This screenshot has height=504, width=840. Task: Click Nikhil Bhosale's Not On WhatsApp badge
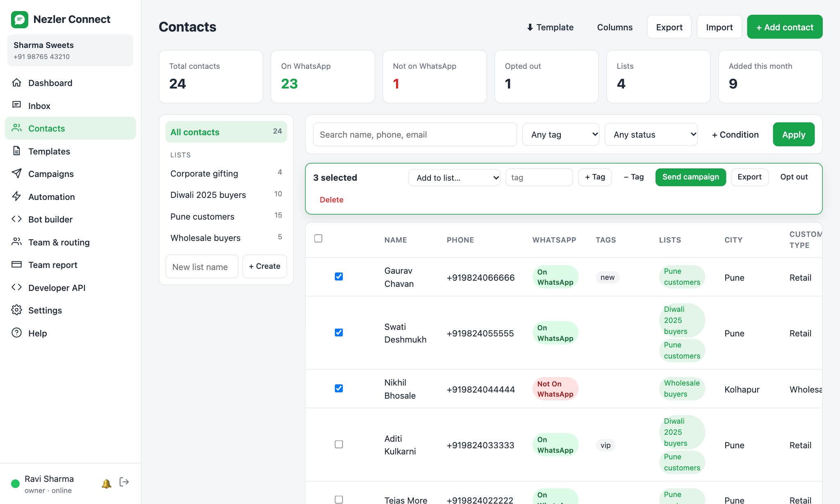555,389
